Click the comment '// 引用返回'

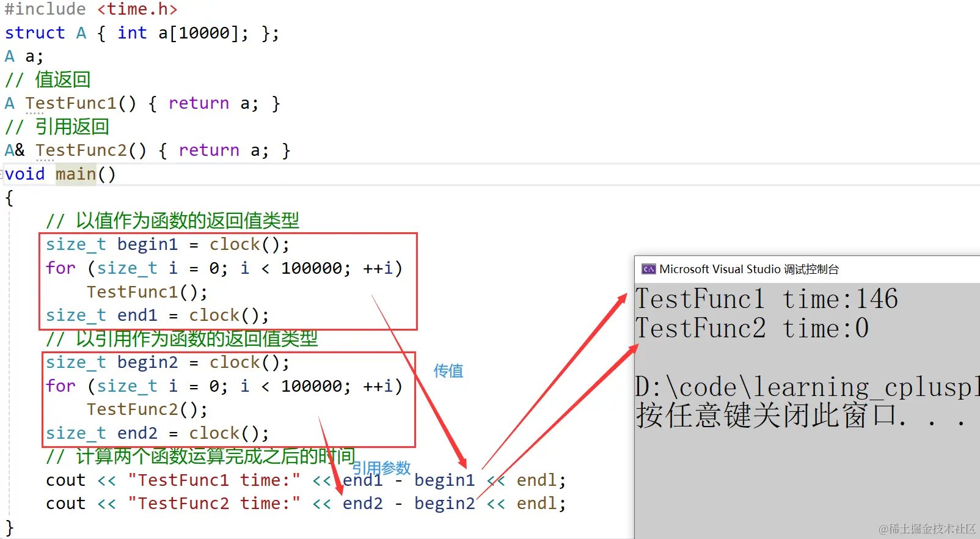(57, 127)
